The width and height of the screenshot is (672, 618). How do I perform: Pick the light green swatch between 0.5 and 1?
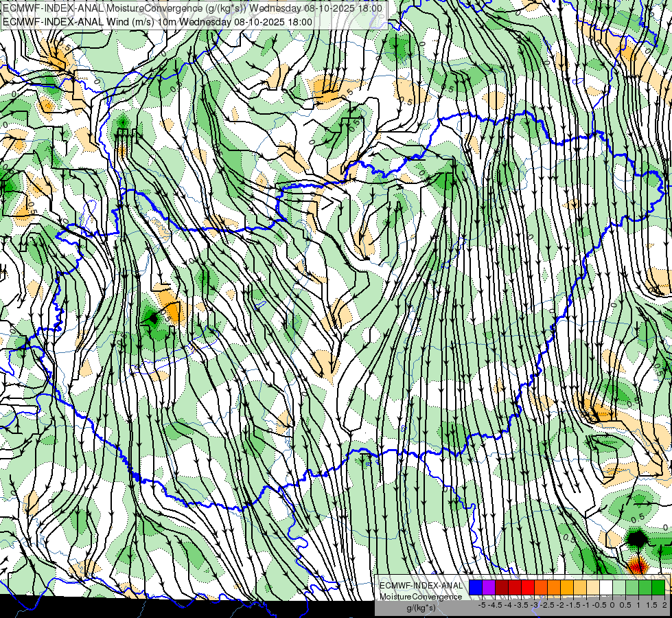point(632,587)
